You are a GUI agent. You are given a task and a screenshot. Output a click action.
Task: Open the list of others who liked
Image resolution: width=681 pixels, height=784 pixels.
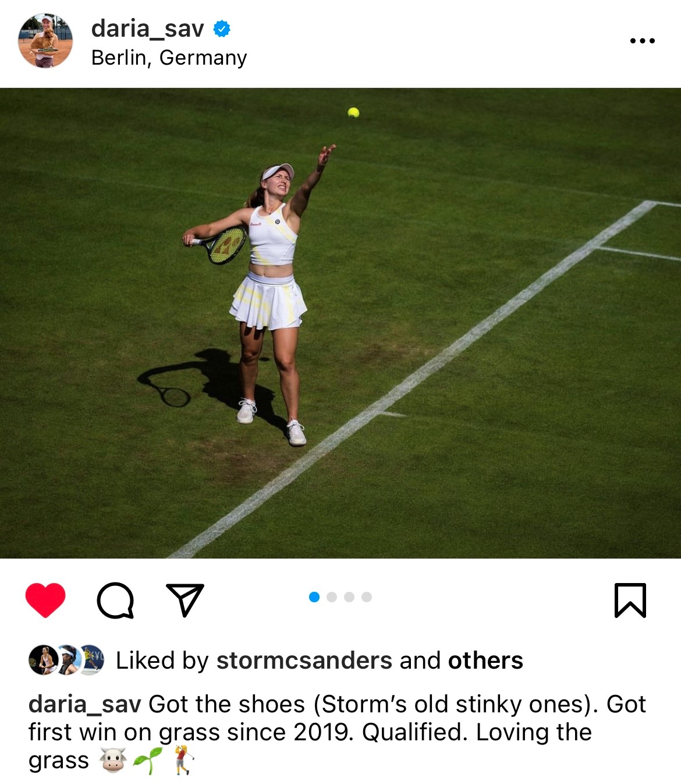485,661
